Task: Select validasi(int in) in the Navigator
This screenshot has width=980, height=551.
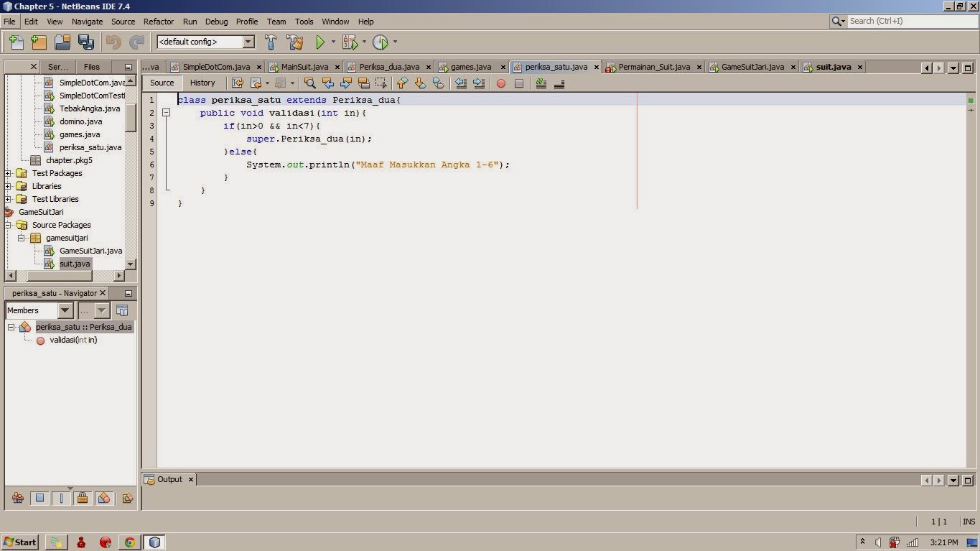Action: 73,340
